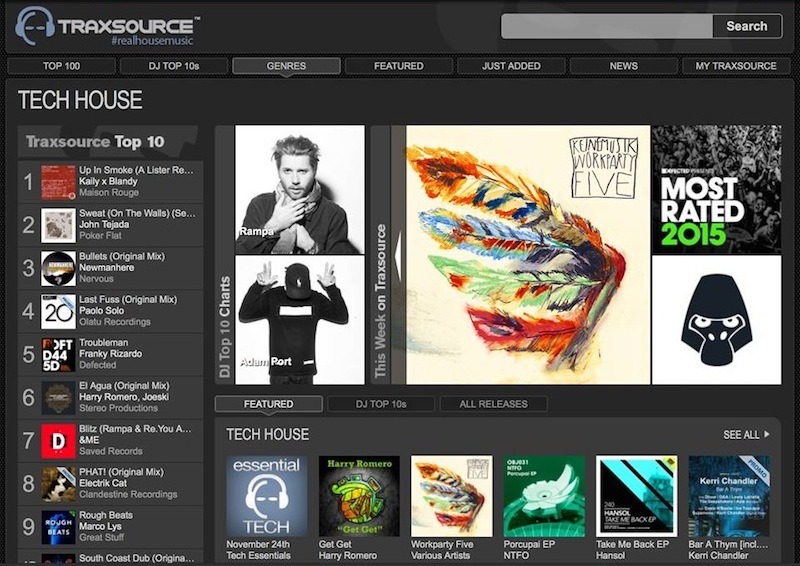
Task: Open label Saved Records
Action: click(111, 451)
